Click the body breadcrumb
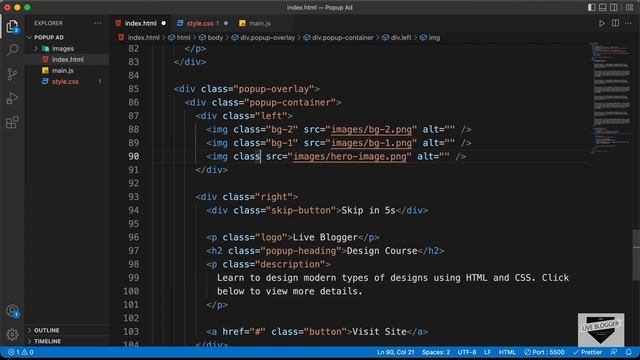Screen dimensions: 640x360 point(215,38)
